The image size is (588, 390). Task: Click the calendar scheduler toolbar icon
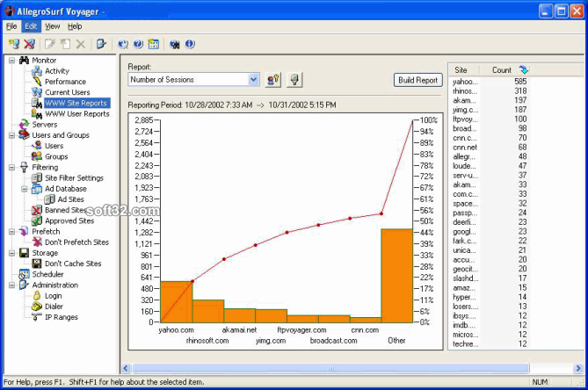click(154, 44)
